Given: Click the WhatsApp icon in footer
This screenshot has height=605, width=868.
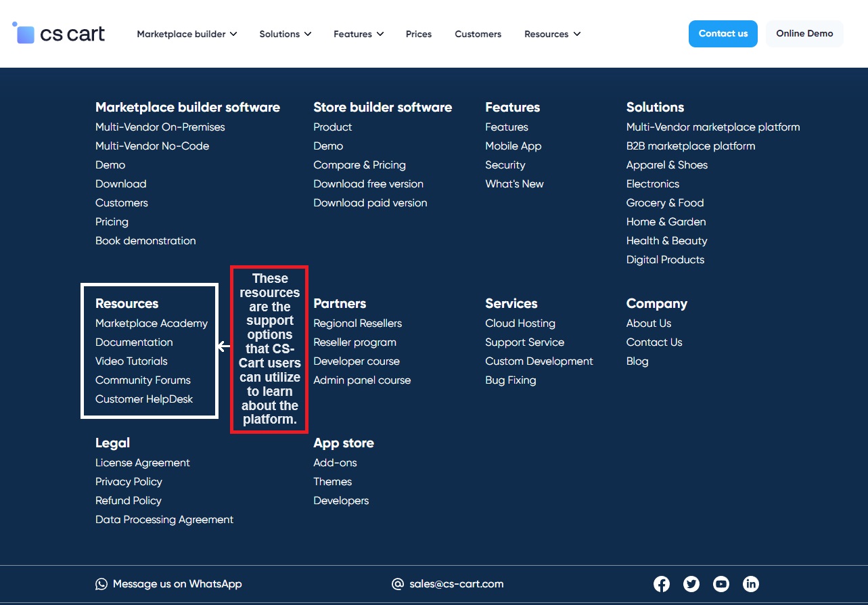Looking at the screenshot, I should pos(101,584).
